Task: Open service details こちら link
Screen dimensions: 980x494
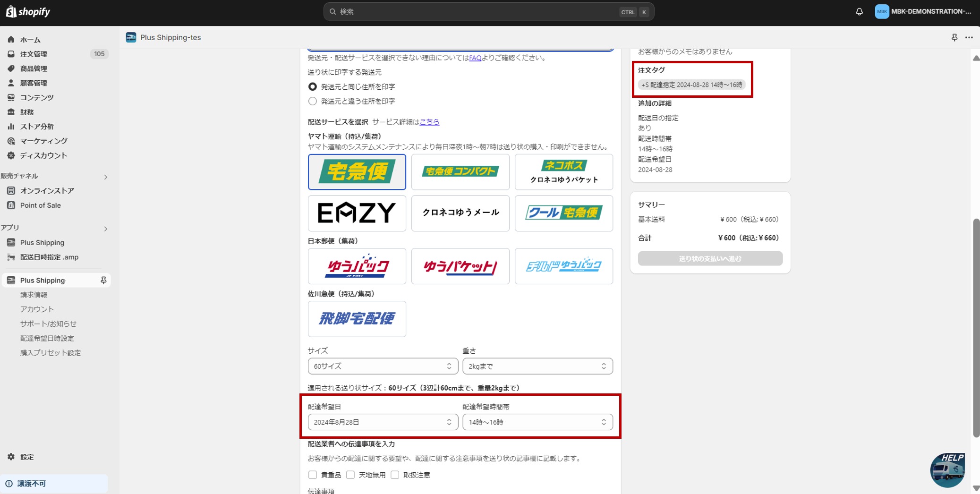Action: [x=429, y=122]
